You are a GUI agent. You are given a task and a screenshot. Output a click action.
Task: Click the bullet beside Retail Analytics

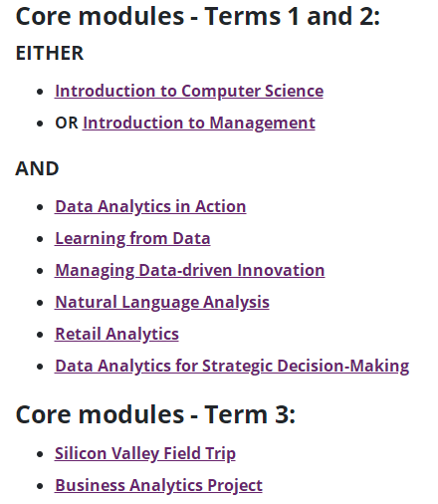tap(40, 335)
